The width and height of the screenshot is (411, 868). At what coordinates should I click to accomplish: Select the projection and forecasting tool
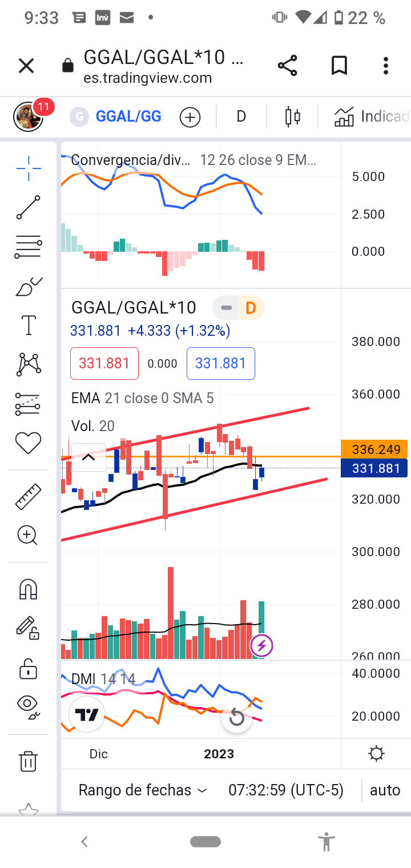[x=29, y=404]
